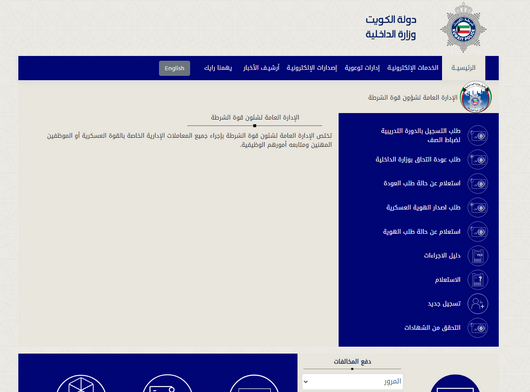The image size is (530, 392).
Task: Open استعلام عن حالة طلب الهوية link
Action: 421,231
